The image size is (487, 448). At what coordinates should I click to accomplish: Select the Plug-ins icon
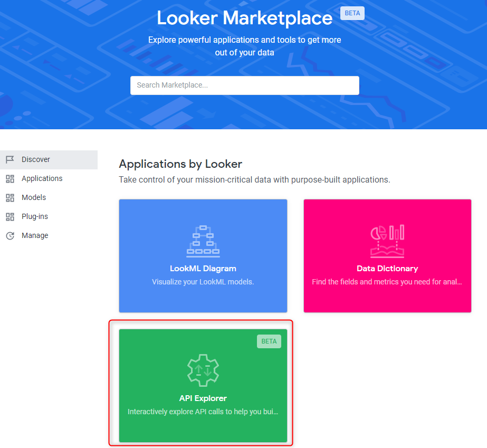(9, 216)
